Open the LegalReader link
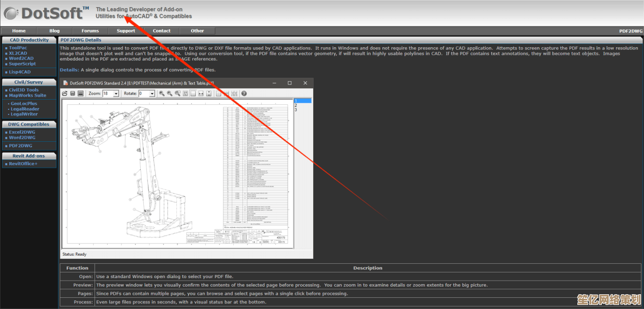644x309 pixels. click(x=25, y=109)
